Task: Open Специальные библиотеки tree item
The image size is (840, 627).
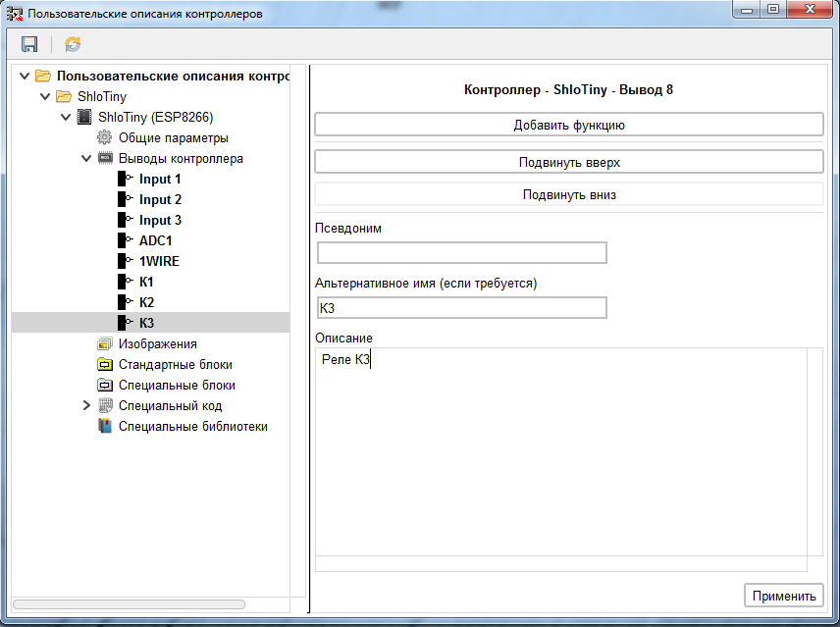Action: tap(193, 426)
